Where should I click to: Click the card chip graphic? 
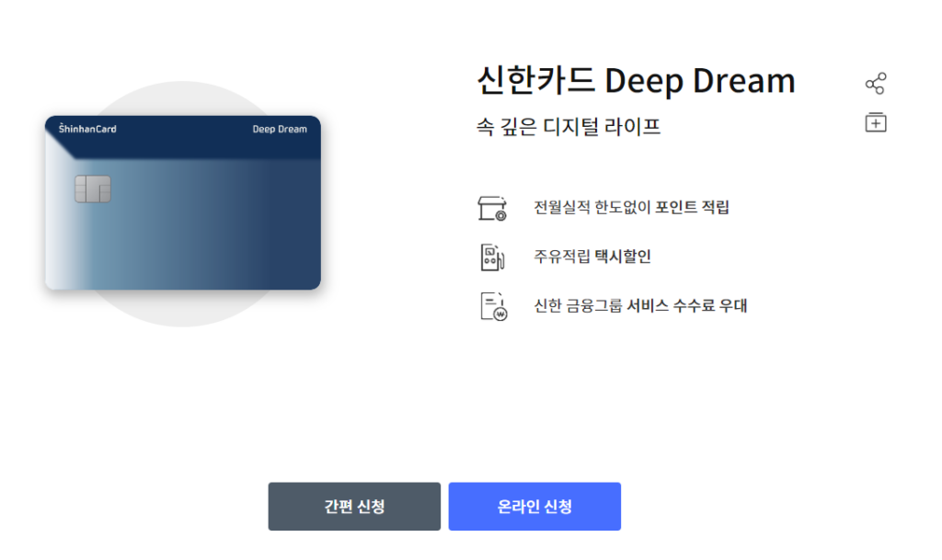(x=93, y=189)
